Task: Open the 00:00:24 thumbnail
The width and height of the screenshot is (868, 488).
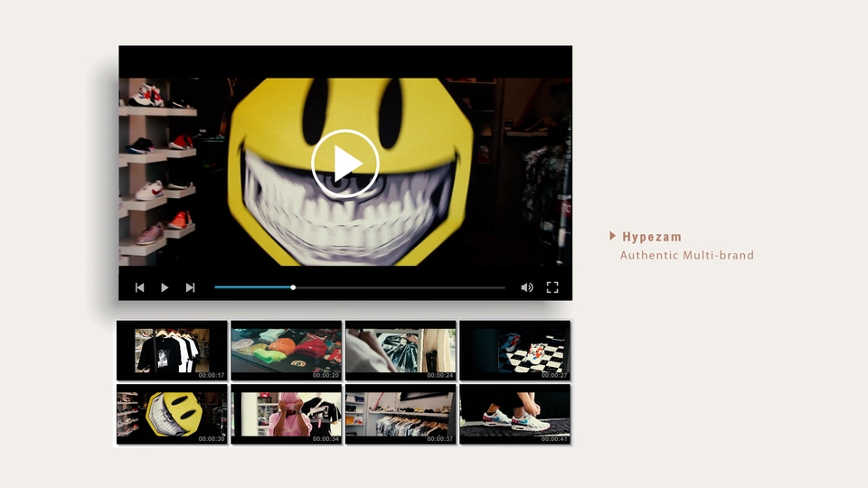Action: click(x=401, y=351)
